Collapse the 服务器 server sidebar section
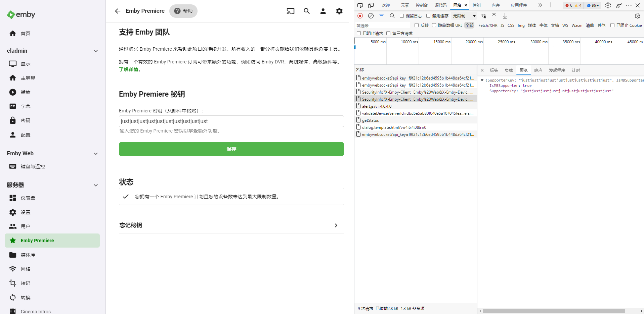This screenshot has height=314, width=644. click(x=96, y=185)
